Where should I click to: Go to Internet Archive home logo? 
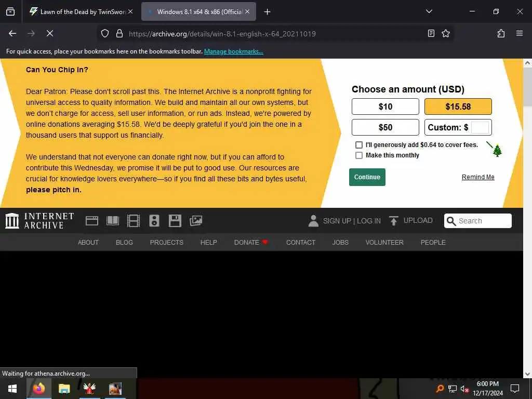(39, 220)
